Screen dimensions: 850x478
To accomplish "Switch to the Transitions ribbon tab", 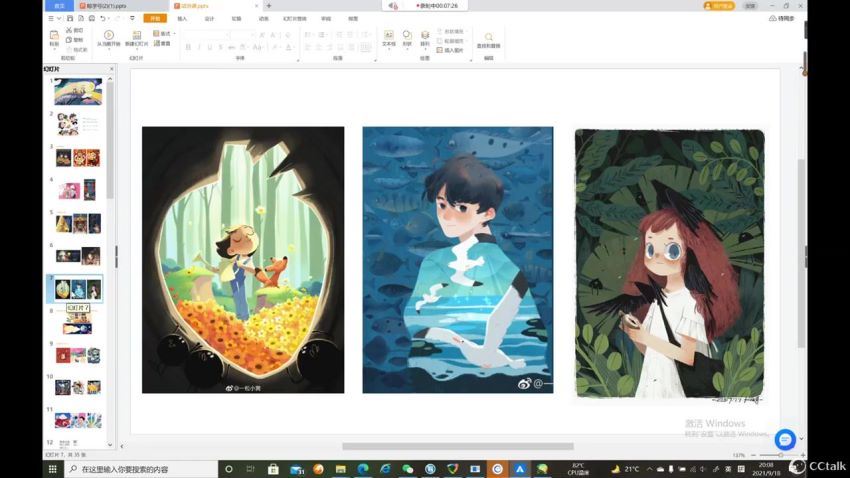I will [236, 18].
